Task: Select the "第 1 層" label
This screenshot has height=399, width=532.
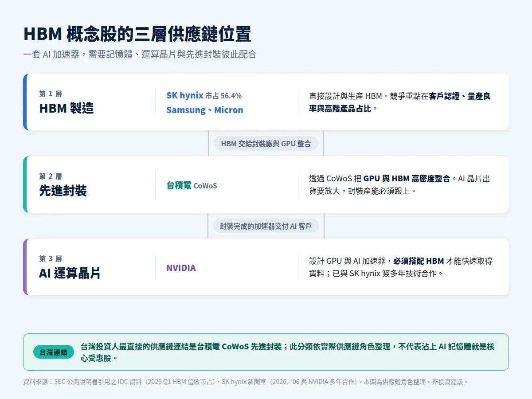Action: (51, 94)
